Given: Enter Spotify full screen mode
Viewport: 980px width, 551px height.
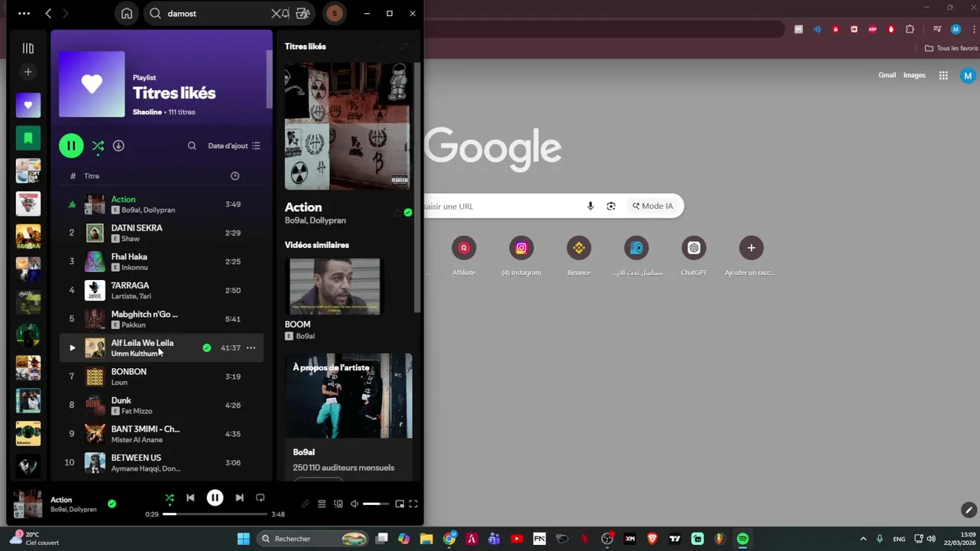Looking at the screenshot, I should click(x=413, y=504).
